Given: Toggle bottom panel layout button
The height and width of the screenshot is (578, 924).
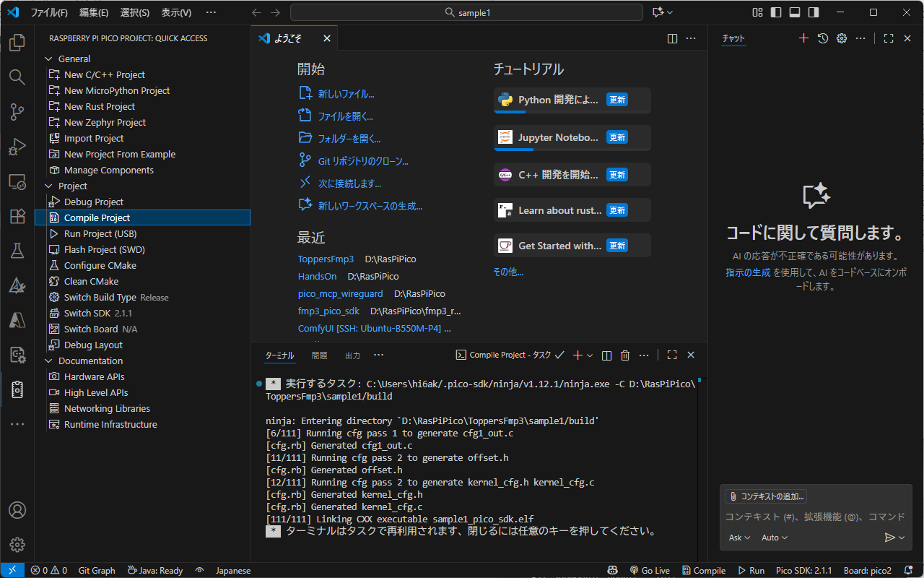Looking at the screenshot, I should coord(795,12).
